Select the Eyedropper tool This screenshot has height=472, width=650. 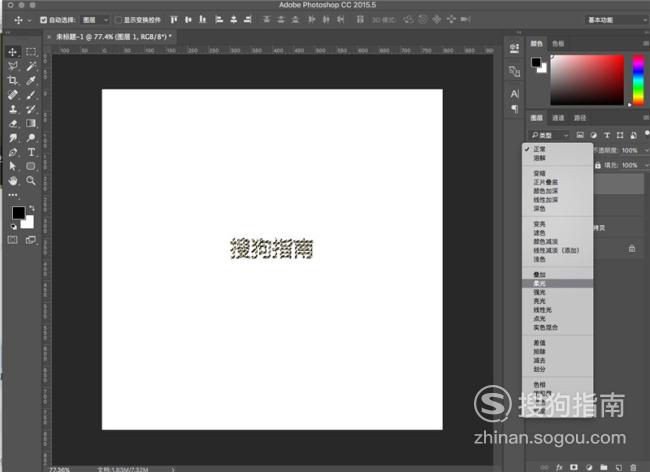[31, 80]
